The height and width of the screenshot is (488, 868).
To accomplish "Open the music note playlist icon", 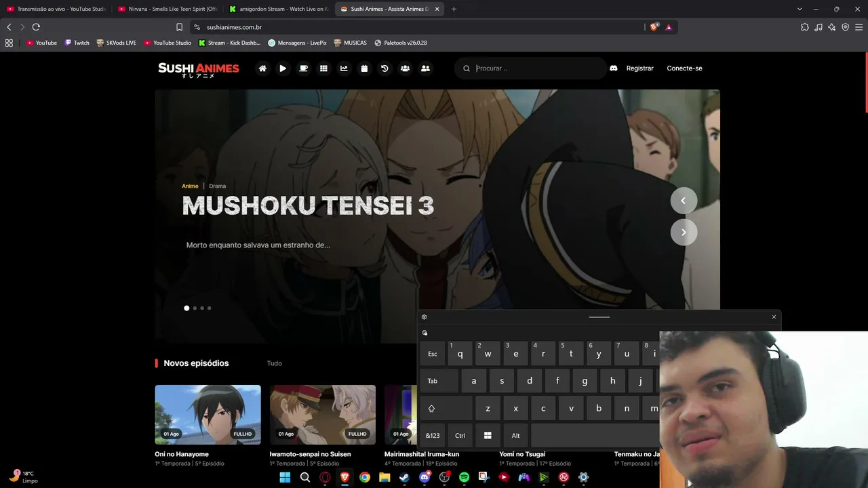I will click(818, 27).
